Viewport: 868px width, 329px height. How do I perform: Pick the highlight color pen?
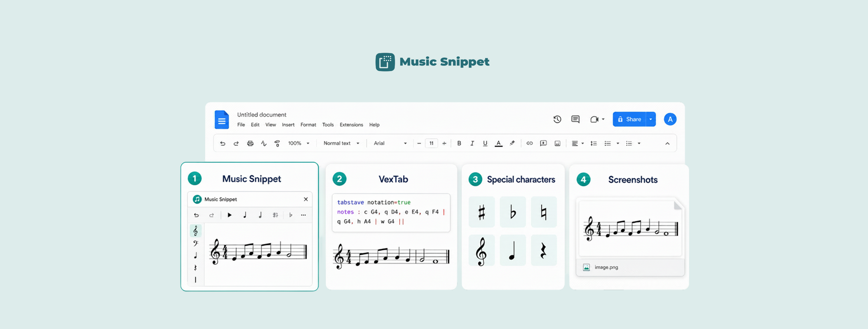coord(512,143)
